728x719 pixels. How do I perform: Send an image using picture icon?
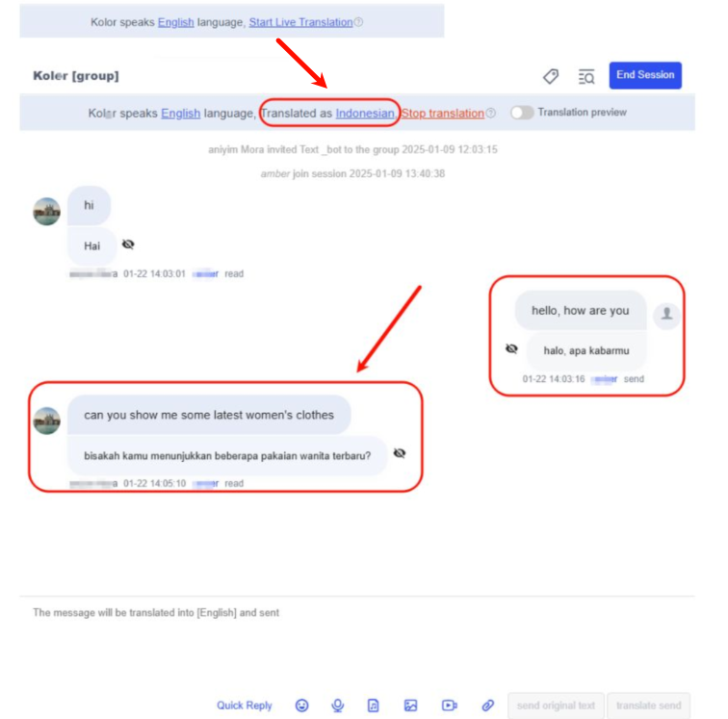(x=410, y=706)
